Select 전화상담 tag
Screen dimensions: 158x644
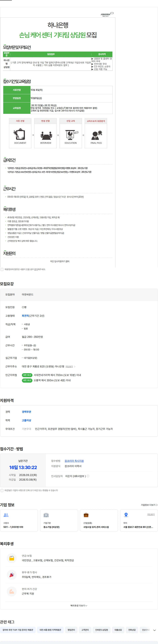[x=132, y=630]
